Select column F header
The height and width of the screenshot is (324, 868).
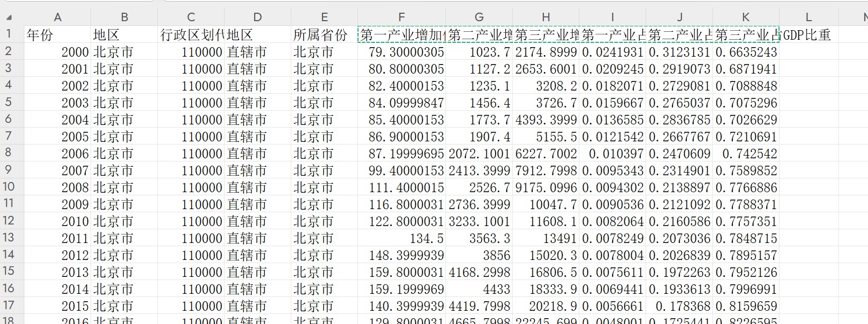click(401, 17)
